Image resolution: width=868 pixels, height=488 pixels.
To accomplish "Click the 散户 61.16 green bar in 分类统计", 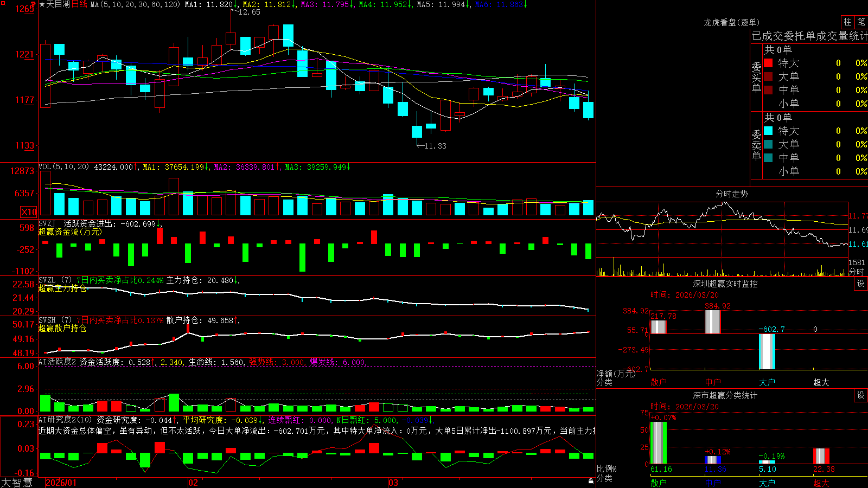I will pos(659,442).
